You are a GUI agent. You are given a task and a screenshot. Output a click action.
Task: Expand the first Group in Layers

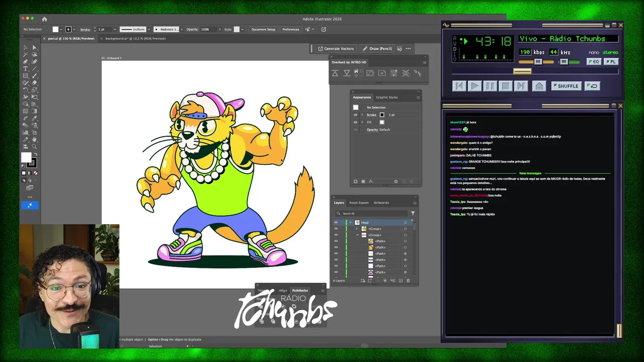point(357,229)
